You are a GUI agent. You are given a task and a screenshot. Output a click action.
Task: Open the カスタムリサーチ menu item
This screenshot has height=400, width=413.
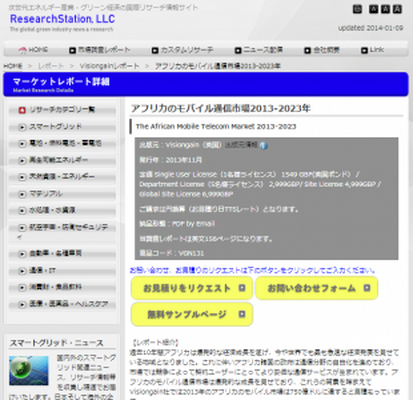[182, 50]
